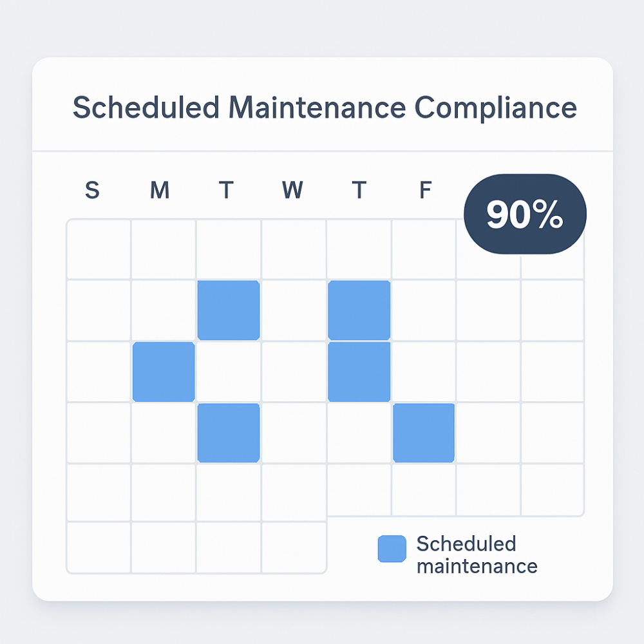Click the empty Sunday cell in first row

click(99, 249)
